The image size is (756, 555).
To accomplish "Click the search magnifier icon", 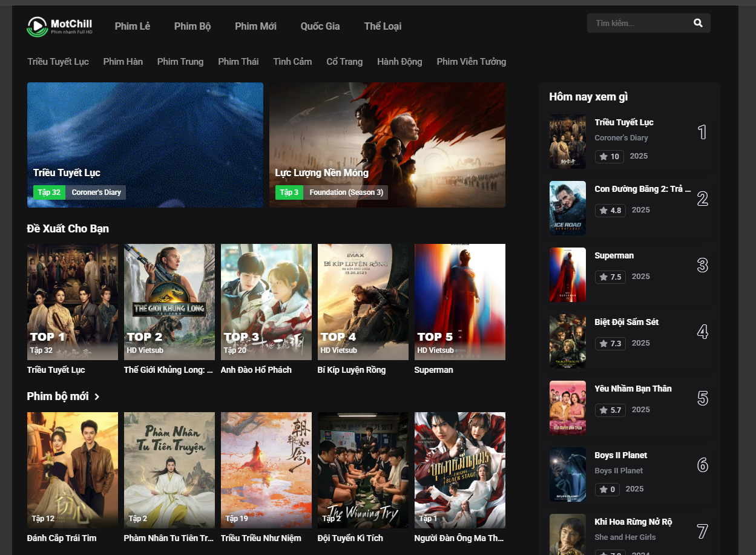I will pos(698,23).
